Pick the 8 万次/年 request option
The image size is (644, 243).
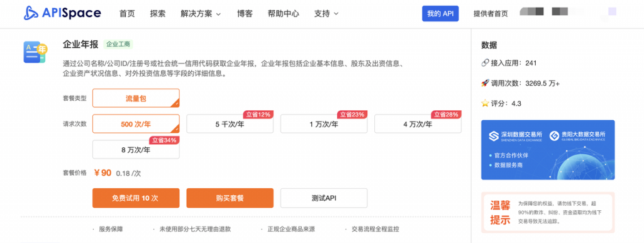click(x=136, y=150)
